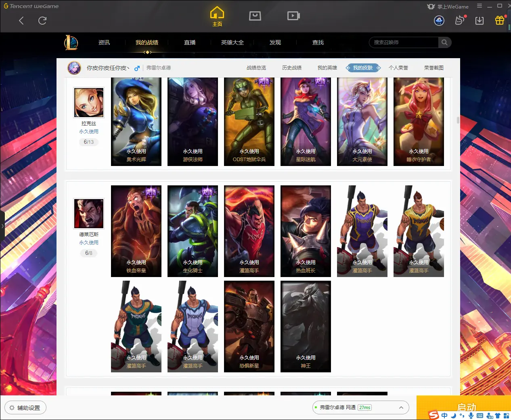Click the back arrow navigation icon
Screen dimensions: 511x420
[21, 21]
